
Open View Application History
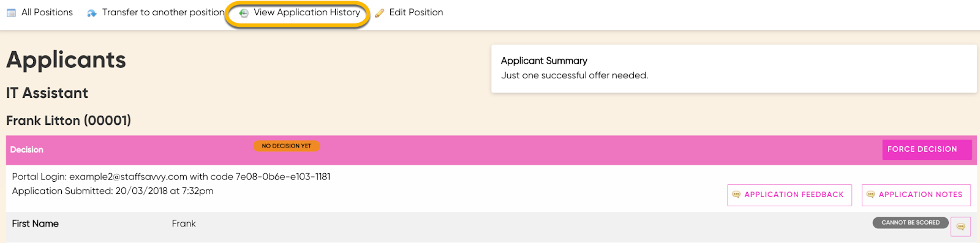[x=307, y=12]
